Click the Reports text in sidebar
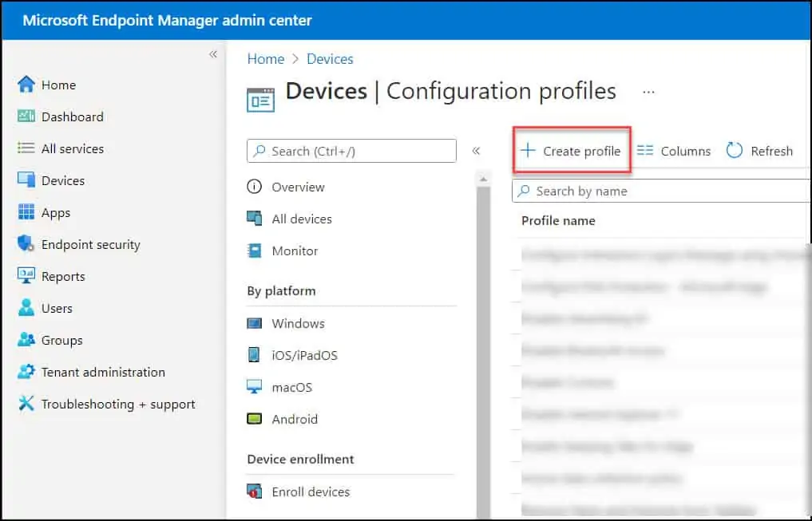The height and width of the screenshot is (521, 812). click(x=63, y=277)
